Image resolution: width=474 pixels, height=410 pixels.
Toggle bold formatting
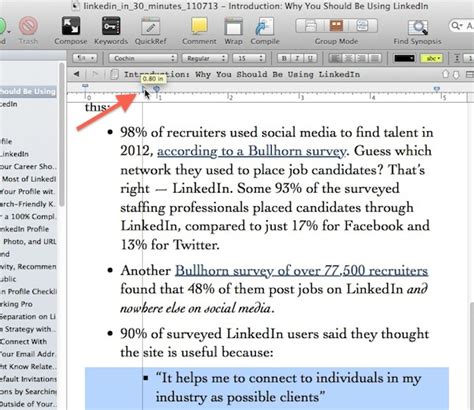284,58
